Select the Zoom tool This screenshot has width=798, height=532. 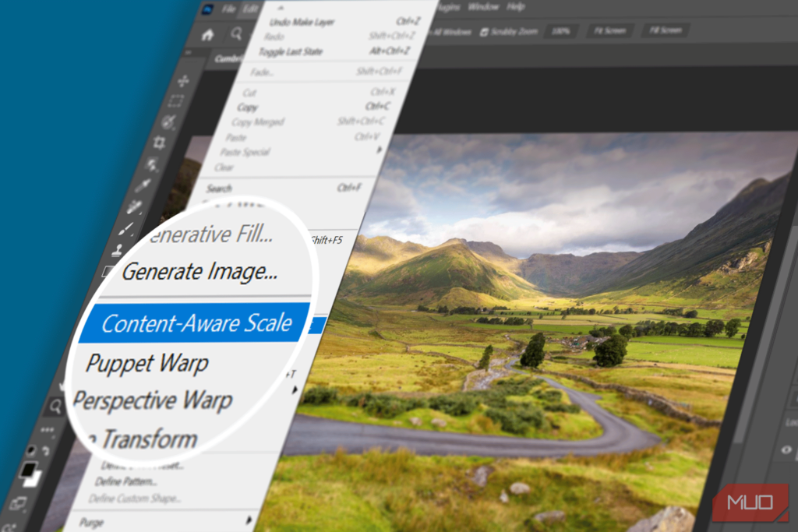tap(55, 407)
